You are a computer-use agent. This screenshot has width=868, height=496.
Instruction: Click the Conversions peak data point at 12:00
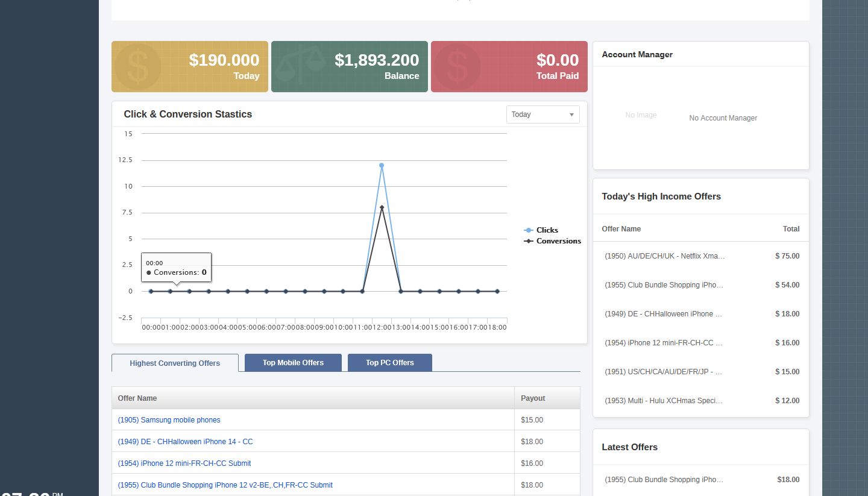(382, 207)
